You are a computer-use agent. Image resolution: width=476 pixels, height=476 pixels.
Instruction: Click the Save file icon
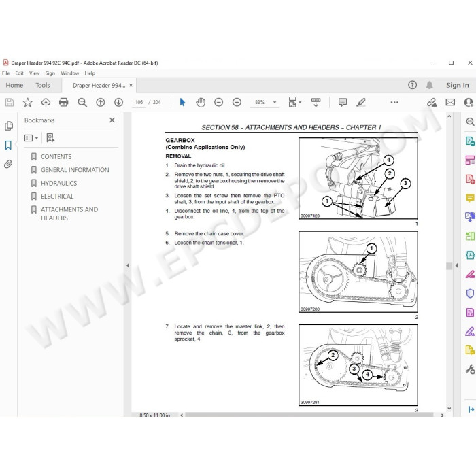pos(10,102)
